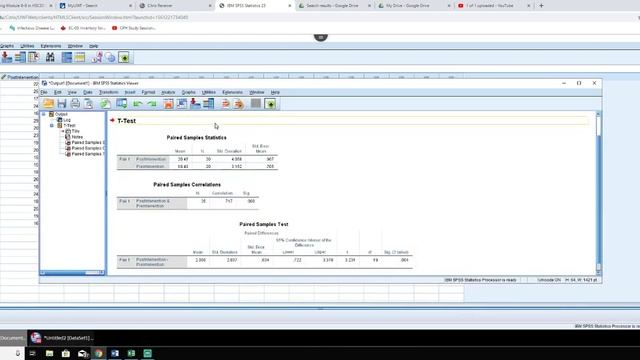Screen dimensions: 640x360
Task: Click the Save floppy disk icon in Viewer
Action: coord(62,104)
